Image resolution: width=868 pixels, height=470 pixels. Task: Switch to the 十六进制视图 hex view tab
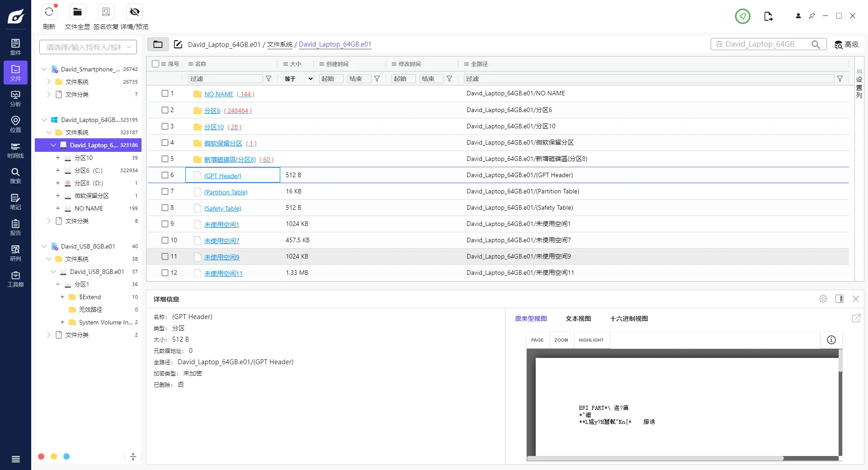pyautogui.click(x=628, y=319)
